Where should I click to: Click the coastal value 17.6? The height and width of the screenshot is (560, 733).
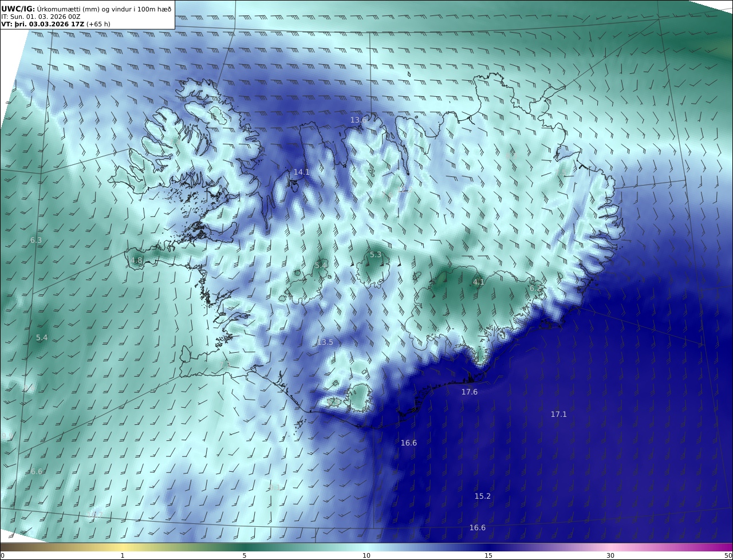pos(470,392)
